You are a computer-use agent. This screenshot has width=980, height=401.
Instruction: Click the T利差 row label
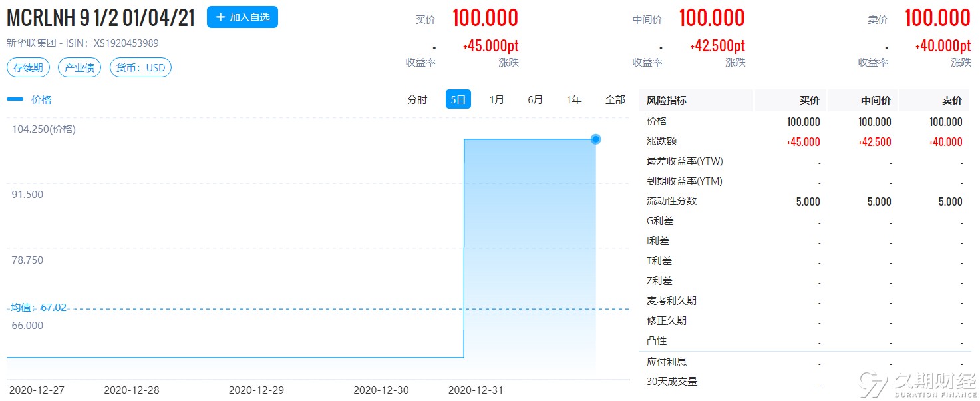click(x=659, y=261)
